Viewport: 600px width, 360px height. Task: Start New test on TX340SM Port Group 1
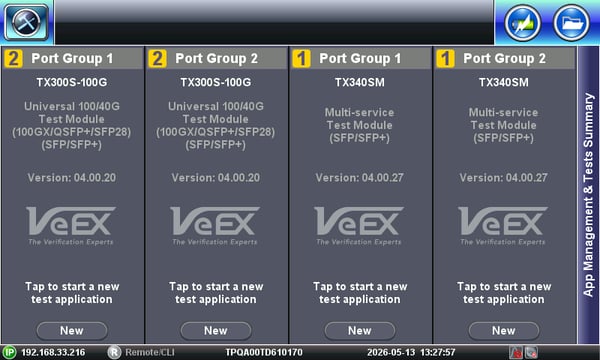pyautogui.click(x=360, y=331)
